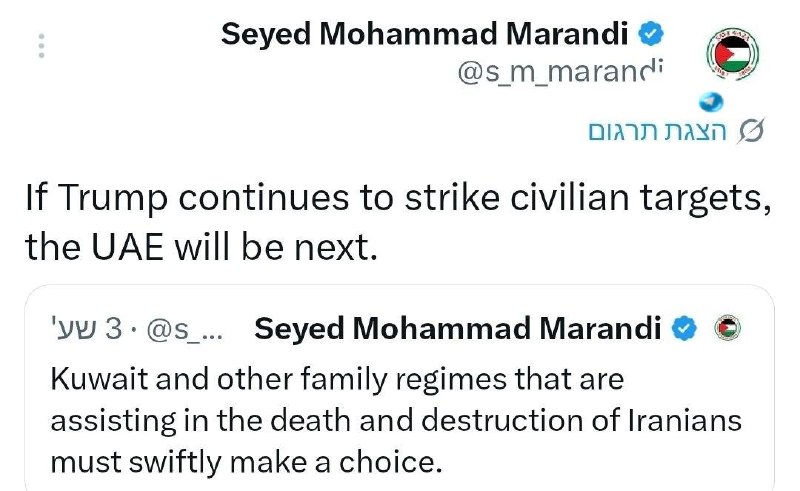Click the word 'Trump' in the main tweet
The image size is (800, 491).
112,199
